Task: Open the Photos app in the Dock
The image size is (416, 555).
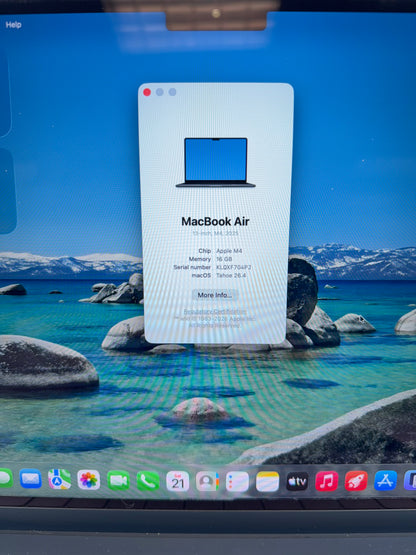Action: click(89, 480)
